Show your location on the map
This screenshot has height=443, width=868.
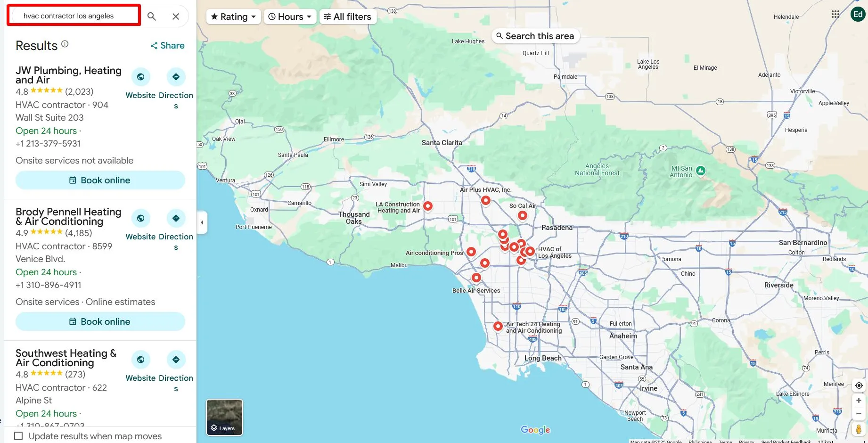pos(859,386)
